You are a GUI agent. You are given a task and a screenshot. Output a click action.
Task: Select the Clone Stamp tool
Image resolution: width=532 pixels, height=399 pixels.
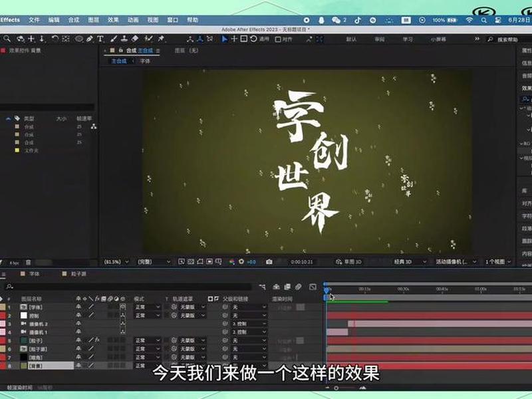pyautogui.click(x=124, y=39)
